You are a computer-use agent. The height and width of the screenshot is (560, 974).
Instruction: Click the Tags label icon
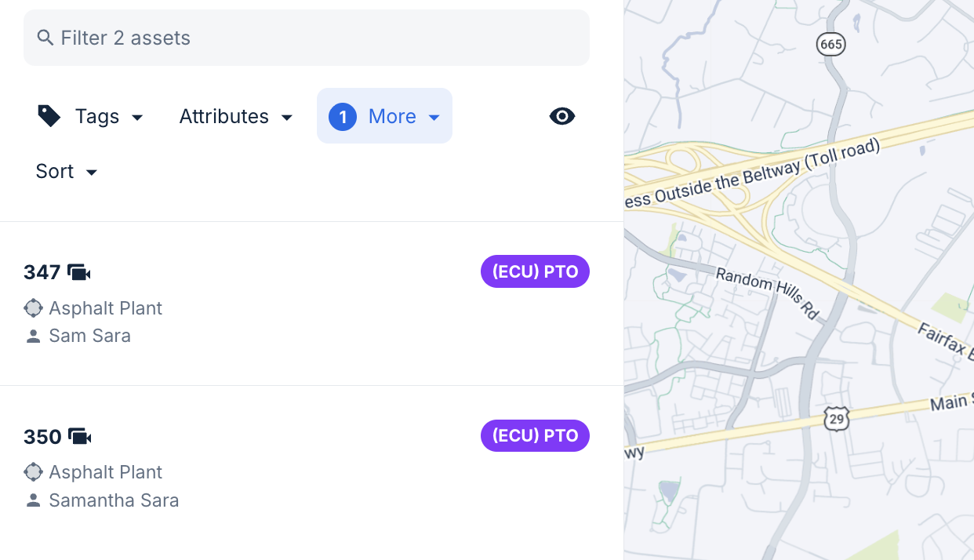point(49,116)
